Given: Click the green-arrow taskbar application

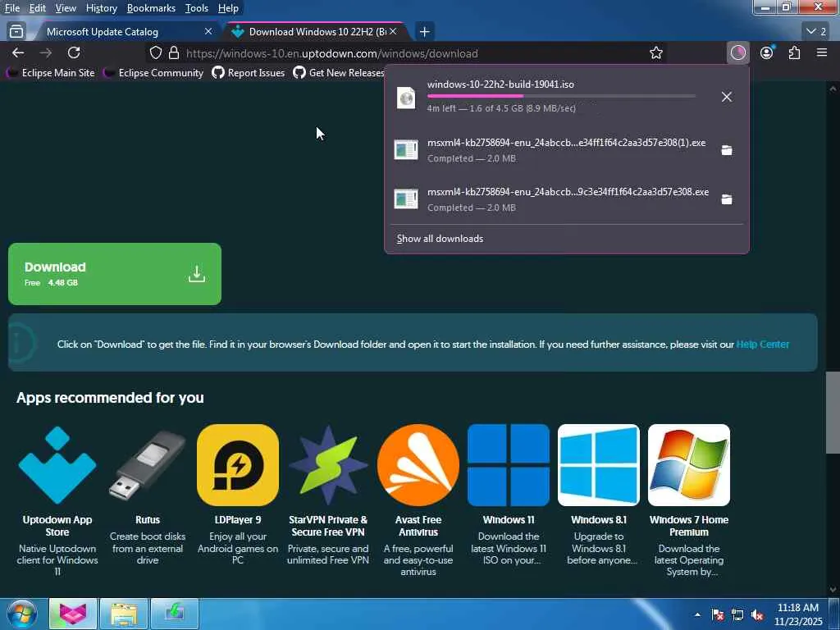Looking at the screenshot, I should (x=175, y=614).
